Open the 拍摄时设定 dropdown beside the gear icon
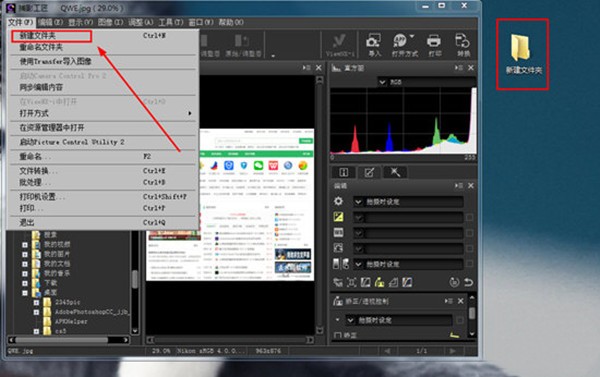 [408, 202]
